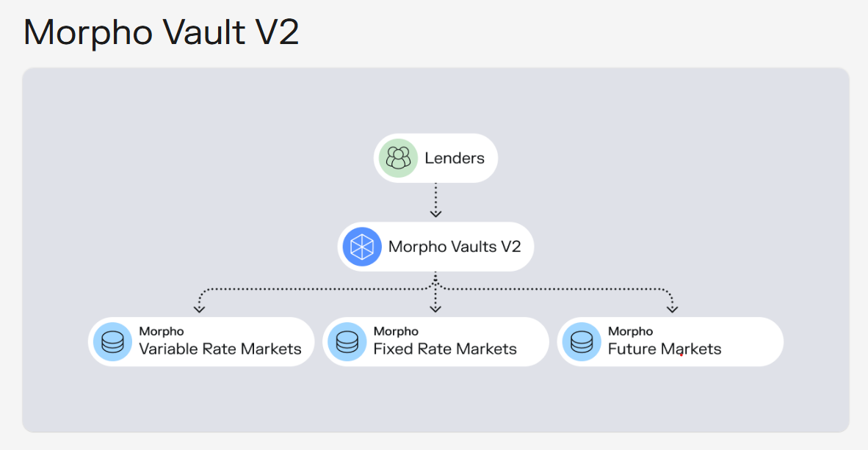Viewport: 868px width, 450px height.
Task: Click the arrowhead above Variable Rate Markets
Action: [199, 309]
